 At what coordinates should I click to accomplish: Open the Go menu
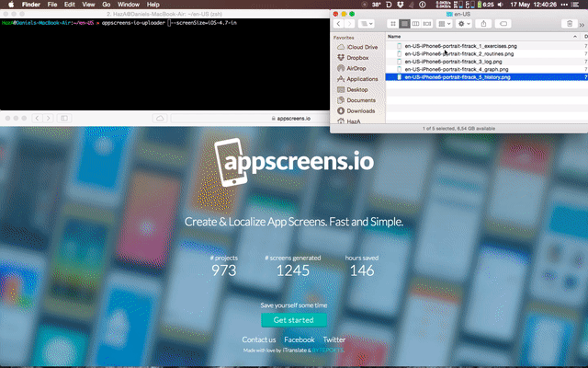107,5
